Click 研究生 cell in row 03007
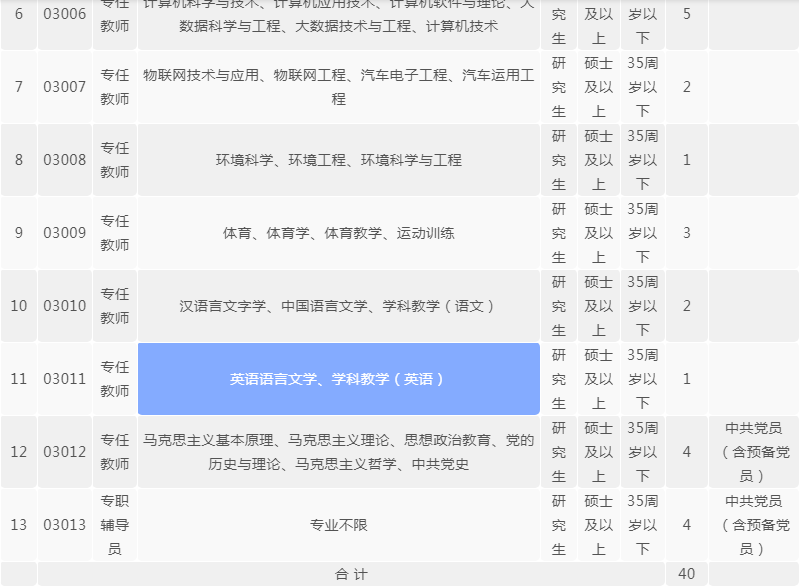Image resolution: width=799 pixels, height=586 pixels. point(559,87)
